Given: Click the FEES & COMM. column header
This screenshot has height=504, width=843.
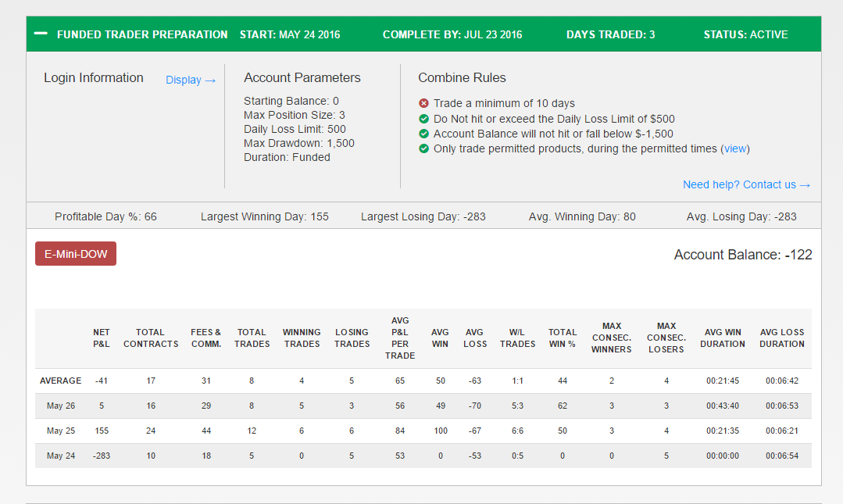Looking at the screenshot, I should [x=206, y=338].
